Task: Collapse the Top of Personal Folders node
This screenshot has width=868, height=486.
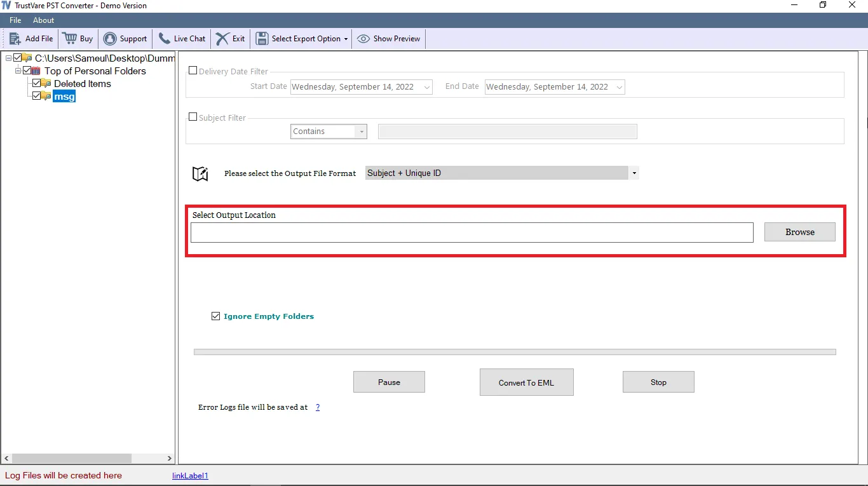Action: (x=18, y=71)
